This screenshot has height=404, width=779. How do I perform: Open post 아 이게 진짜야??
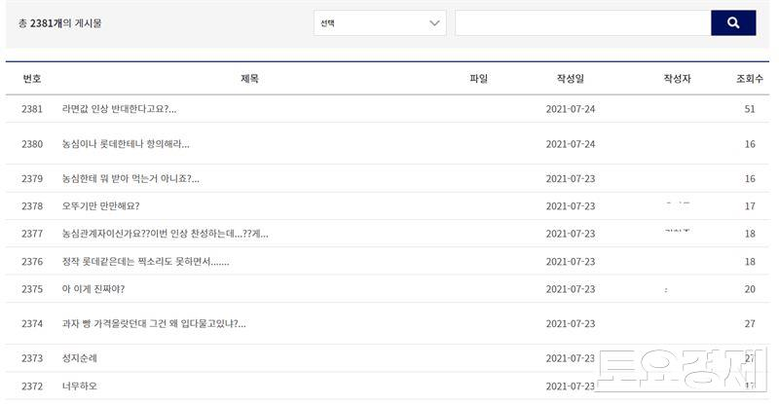pos(93,289)
